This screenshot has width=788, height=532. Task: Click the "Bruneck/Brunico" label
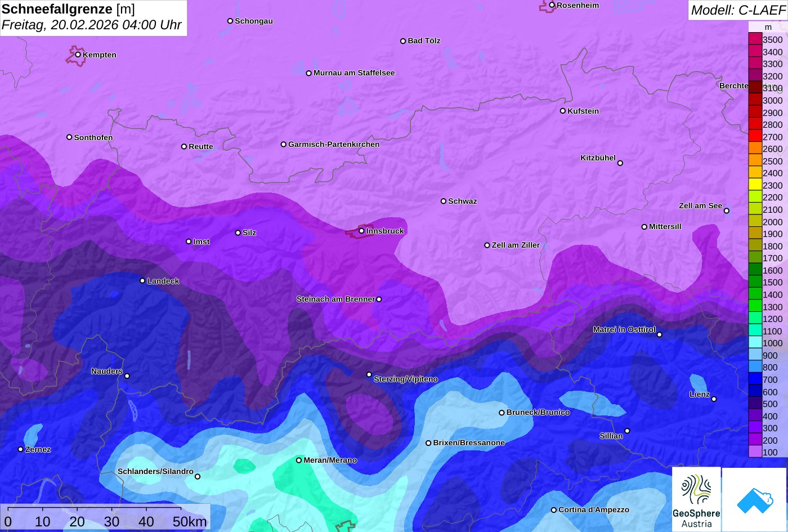click(538, 412)
